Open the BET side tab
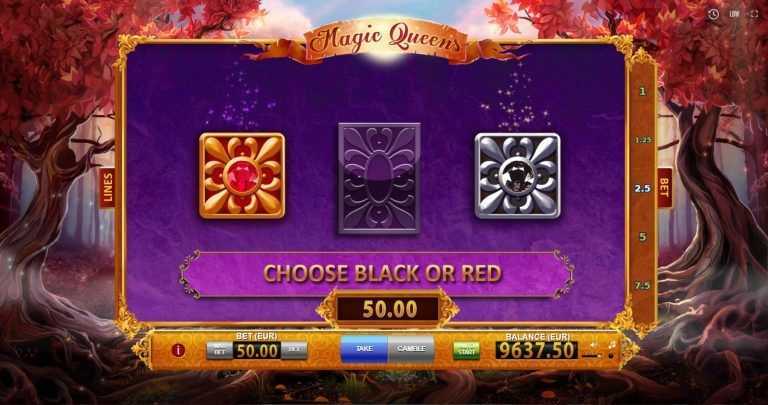 click(x=664, y=188)
